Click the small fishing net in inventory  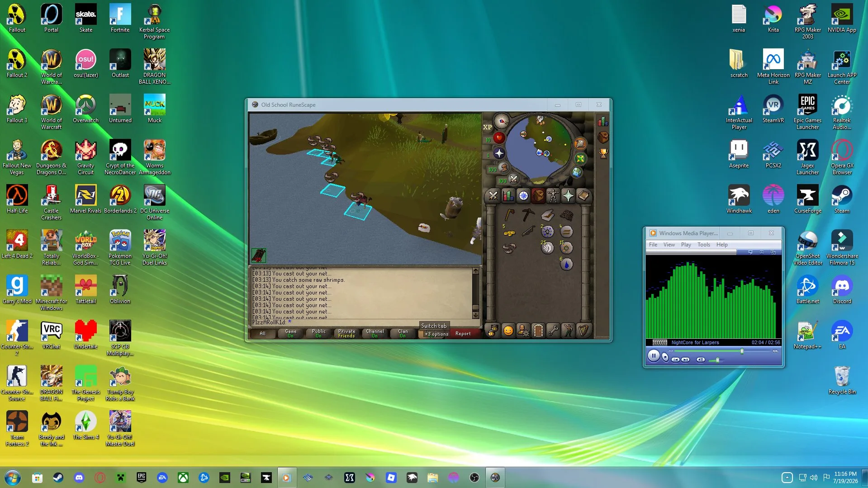[566, 215]
